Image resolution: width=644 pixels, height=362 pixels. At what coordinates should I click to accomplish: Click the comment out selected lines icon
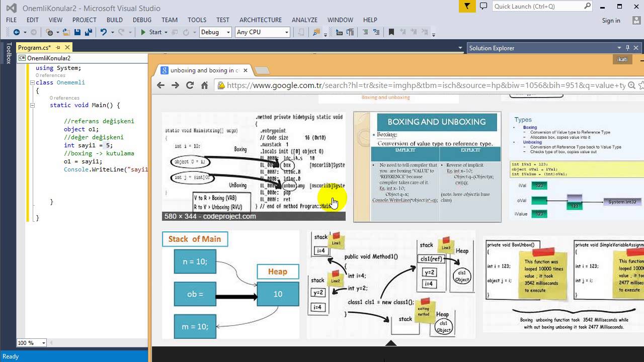pyautogui.click(x=365, y=32)
